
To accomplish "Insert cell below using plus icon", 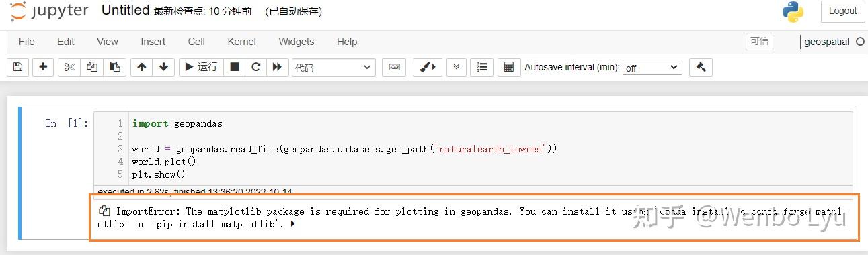I will 43,67.
